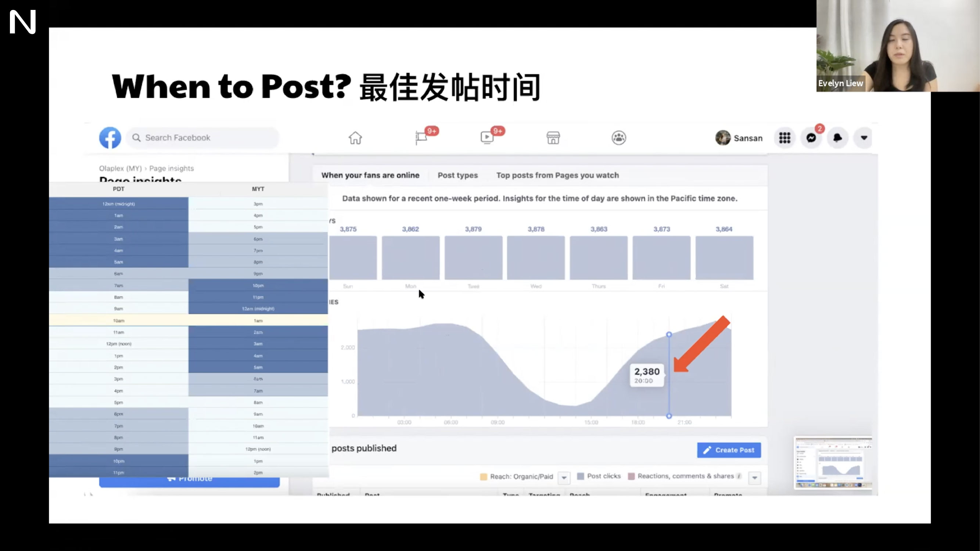The height and width of the screenshot is (551, 980).
Task: Open the Watch video icon
Action: point(487,138)
